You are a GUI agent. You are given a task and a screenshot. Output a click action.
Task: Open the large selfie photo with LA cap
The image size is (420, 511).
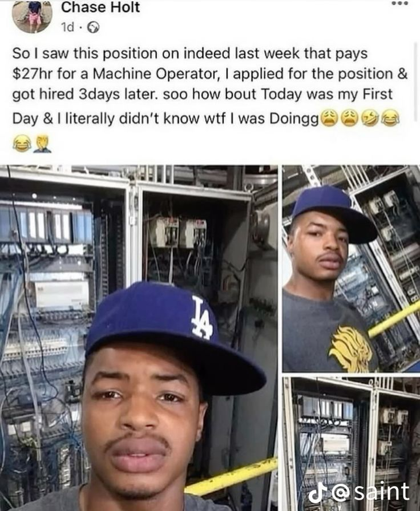click(x=139, y=338)
